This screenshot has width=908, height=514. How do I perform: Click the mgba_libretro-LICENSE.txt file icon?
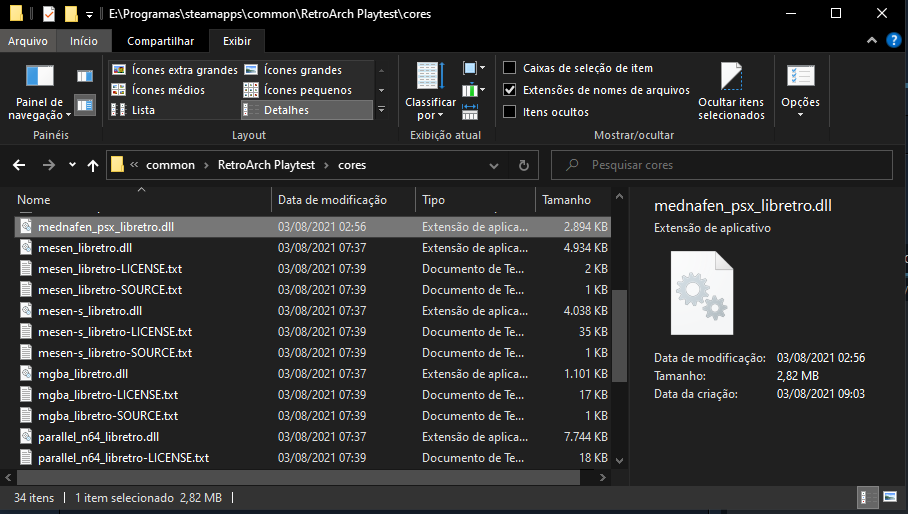(26, 395)
